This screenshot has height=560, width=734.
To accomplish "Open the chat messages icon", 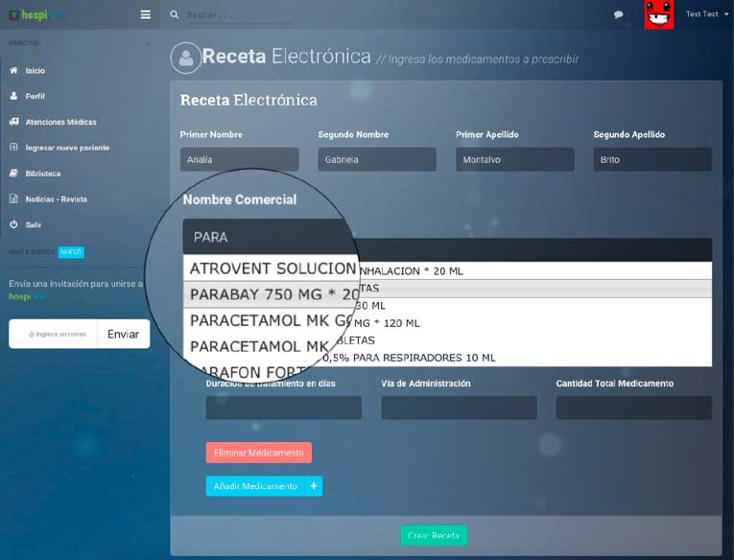I will pos(618,14).
